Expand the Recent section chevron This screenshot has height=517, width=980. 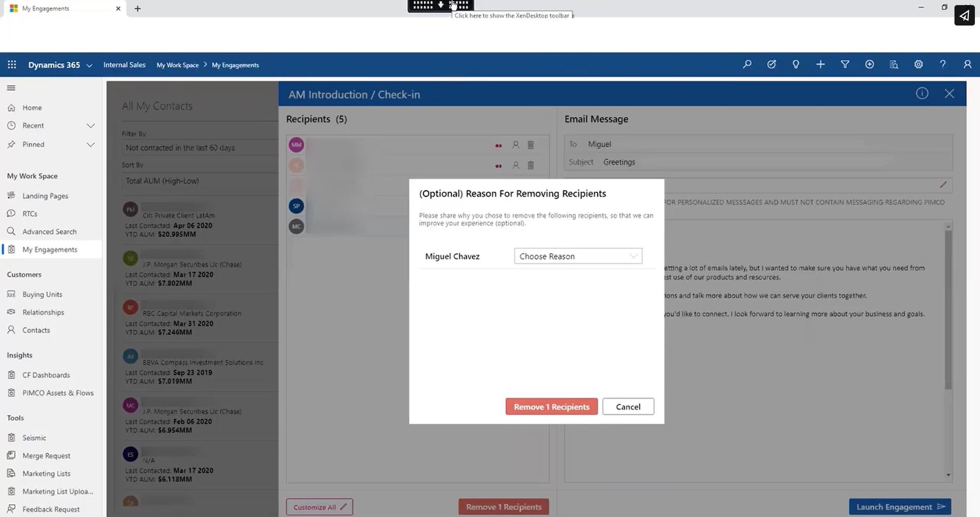(90, 126)
